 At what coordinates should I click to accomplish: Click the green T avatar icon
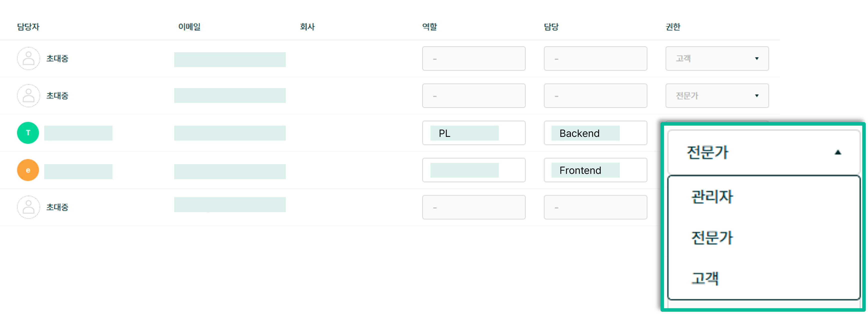point(28,133)
